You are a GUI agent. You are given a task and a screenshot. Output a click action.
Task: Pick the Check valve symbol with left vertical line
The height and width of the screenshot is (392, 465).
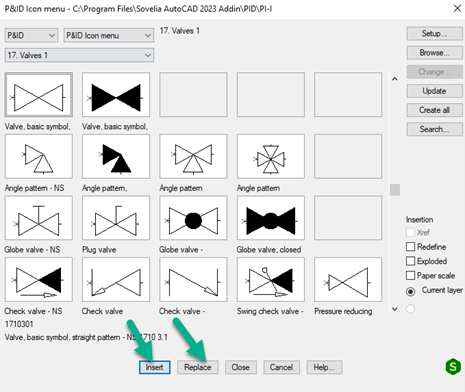coord(116,279)
